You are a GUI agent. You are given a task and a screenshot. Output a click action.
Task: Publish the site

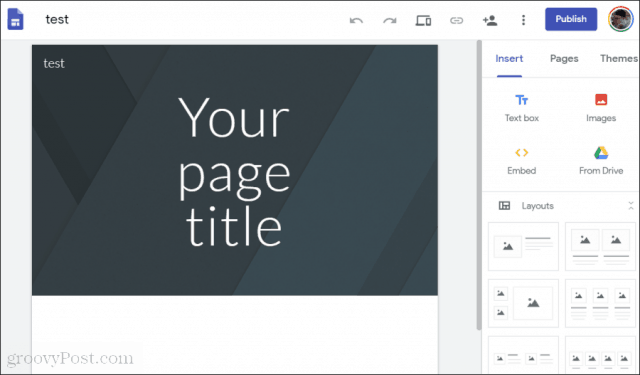571,19
